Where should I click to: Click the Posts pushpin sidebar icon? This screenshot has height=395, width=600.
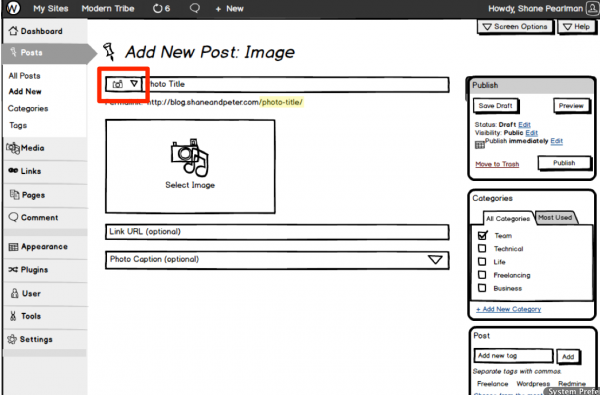click(x=14, y=52)
